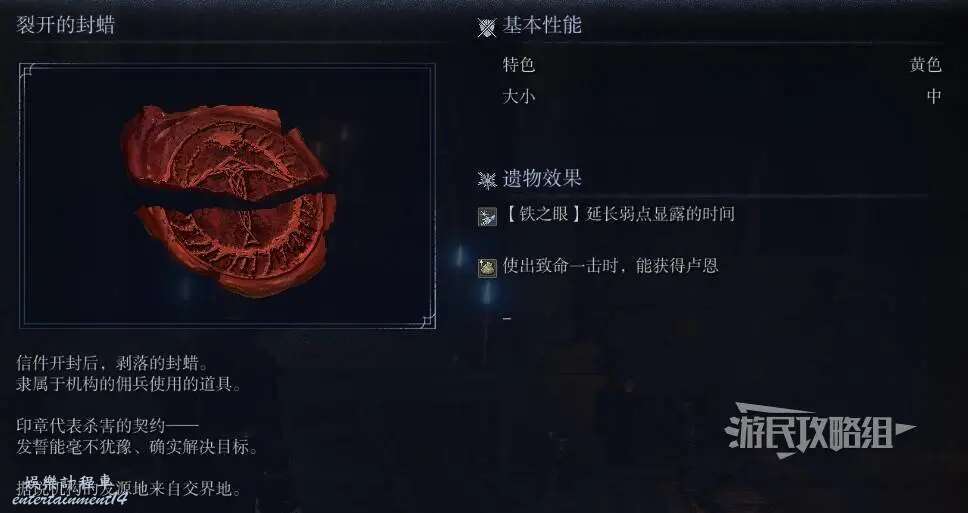This screenshot has height=513, width=968.
Task: Click the line 发誓能毫不犹豫、确实解决目标
Action: tap(137, 447)
